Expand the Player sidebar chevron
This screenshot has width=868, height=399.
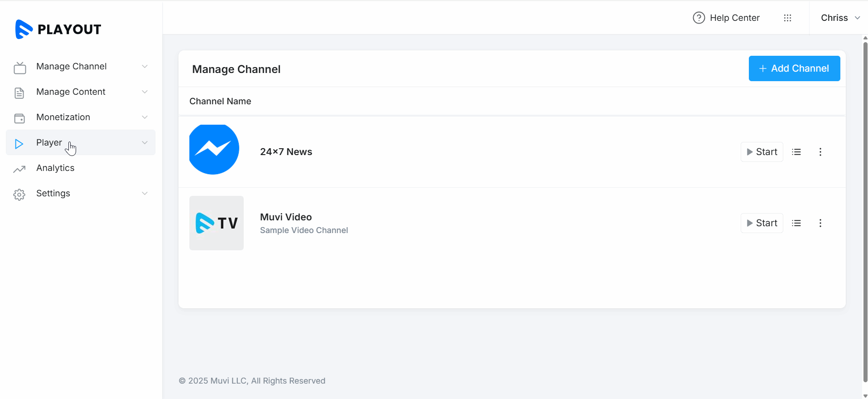(x=145, y=143)
